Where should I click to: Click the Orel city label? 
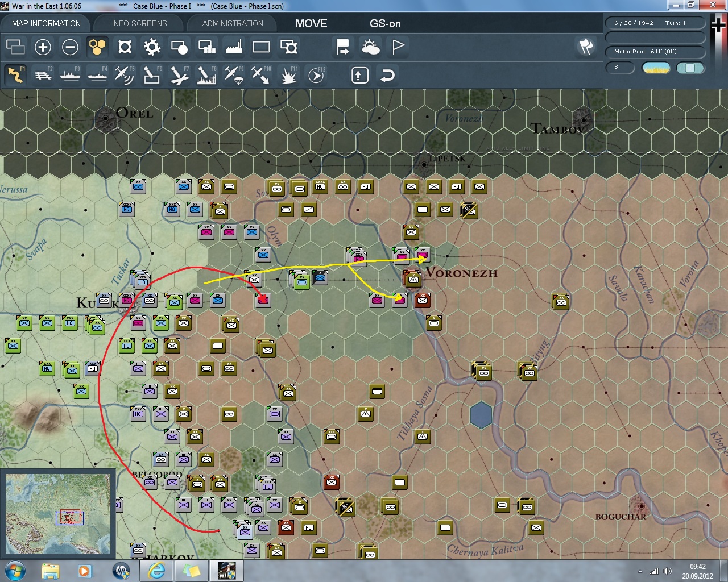click(x=134, y=113)
